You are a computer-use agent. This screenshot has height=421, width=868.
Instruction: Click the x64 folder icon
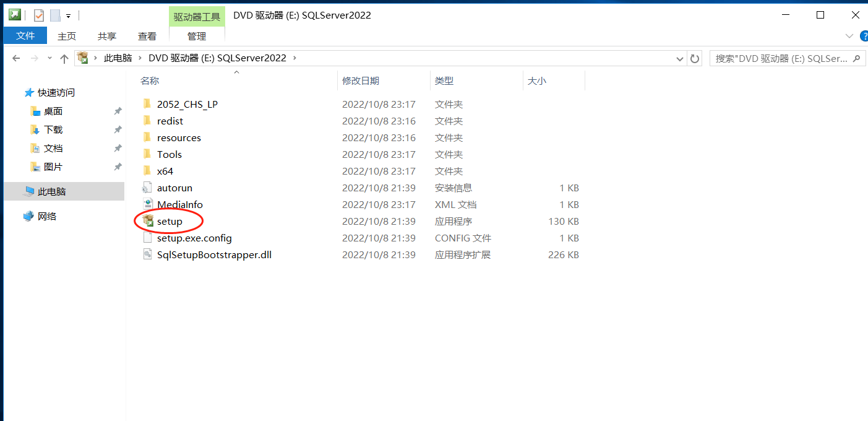147,170
